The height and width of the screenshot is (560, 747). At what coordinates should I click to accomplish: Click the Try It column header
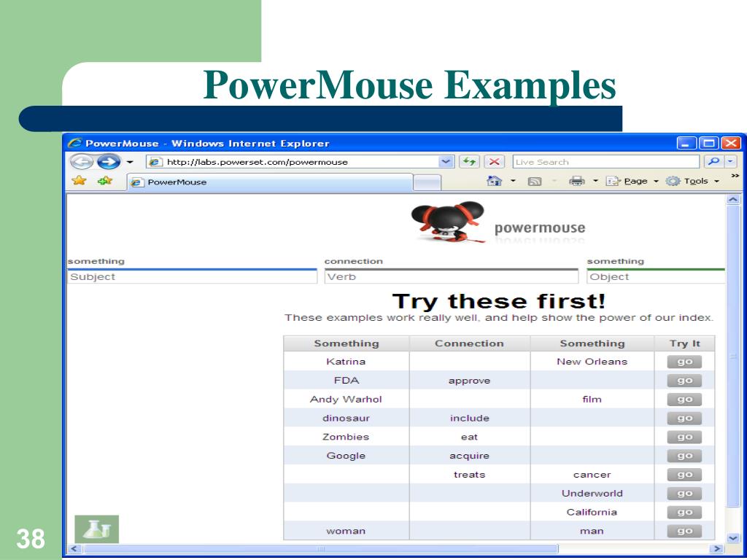tap(684, 343)
